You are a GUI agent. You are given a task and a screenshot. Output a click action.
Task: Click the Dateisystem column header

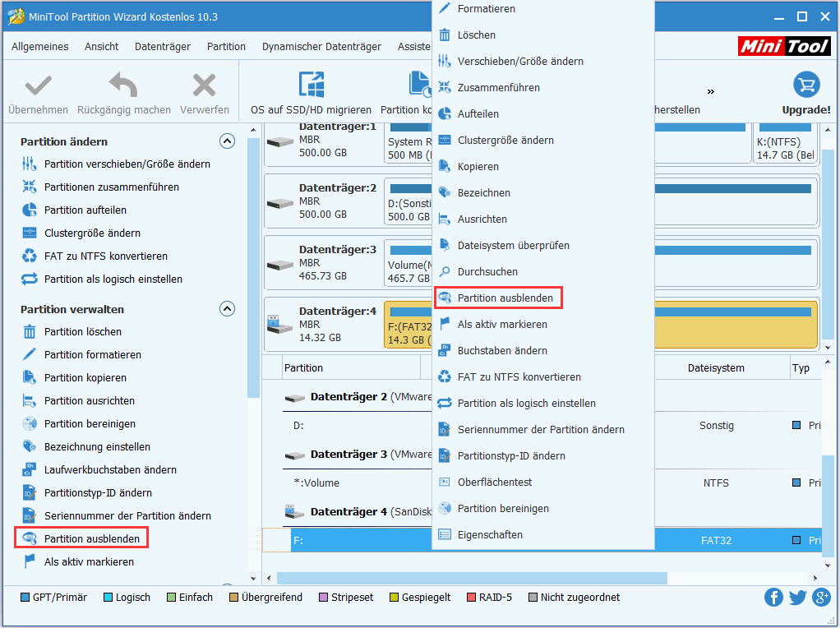click(x=716, y=367)
